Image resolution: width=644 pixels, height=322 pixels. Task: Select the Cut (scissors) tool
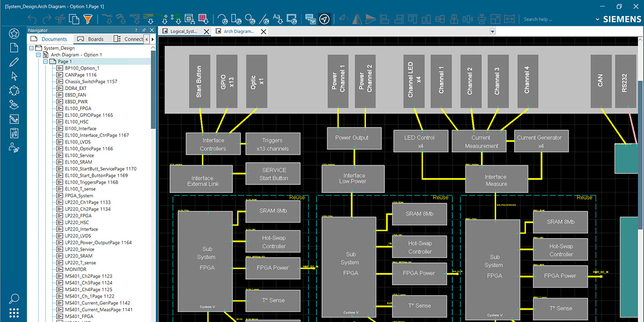(60, 18)
